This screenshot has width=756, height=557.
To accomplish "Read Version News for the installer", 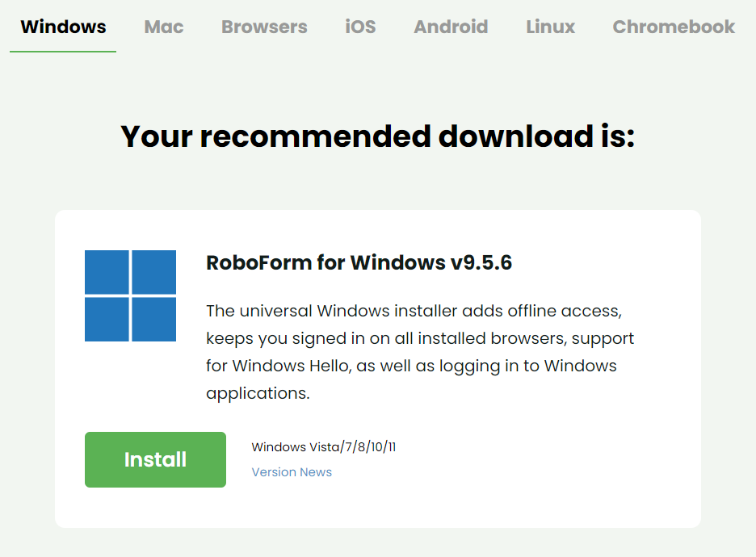I will 292,471.
